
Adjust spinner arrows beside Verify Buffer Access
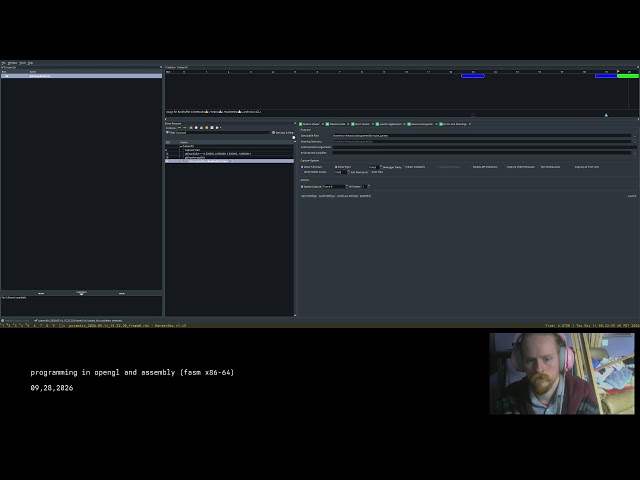click(349, 172)
